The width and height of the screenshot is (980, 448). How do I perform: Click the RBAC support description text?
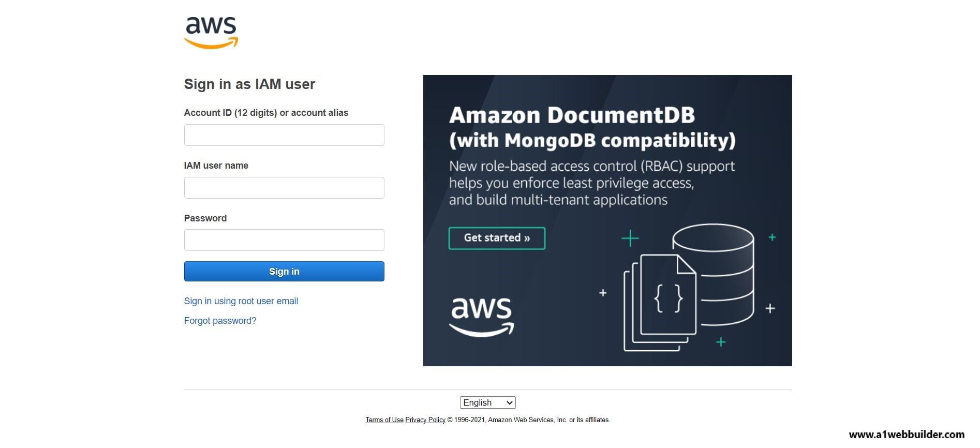[x=591, y=183]
